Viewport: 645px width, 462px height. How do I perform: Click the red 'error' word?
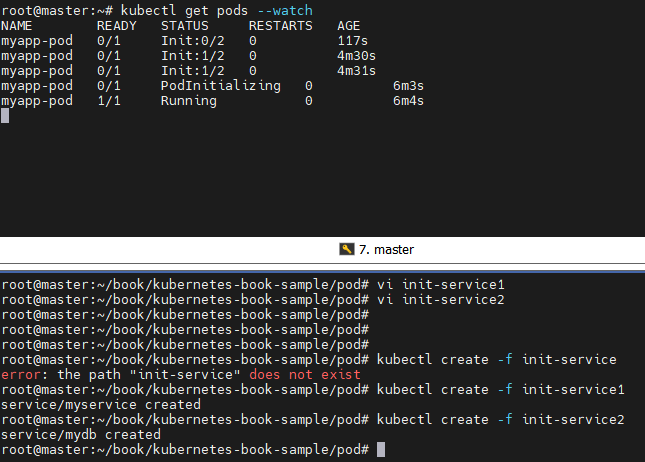point(21,374)
